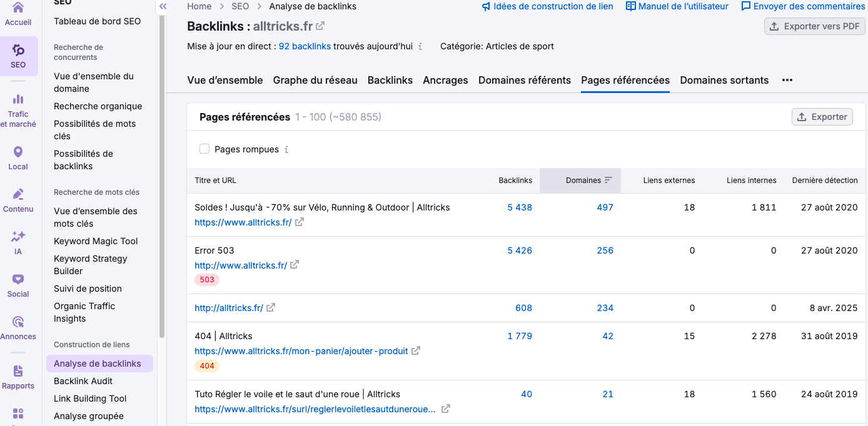
Task: Switch to Vue d'ensemble tab
Action: point(225,80)
